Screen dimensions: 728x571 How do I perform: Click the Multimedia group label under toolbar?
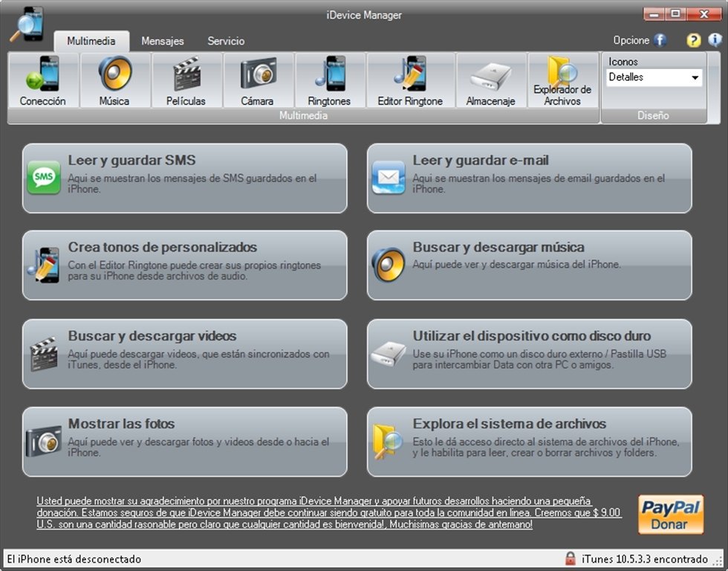(x=303, y=115)
